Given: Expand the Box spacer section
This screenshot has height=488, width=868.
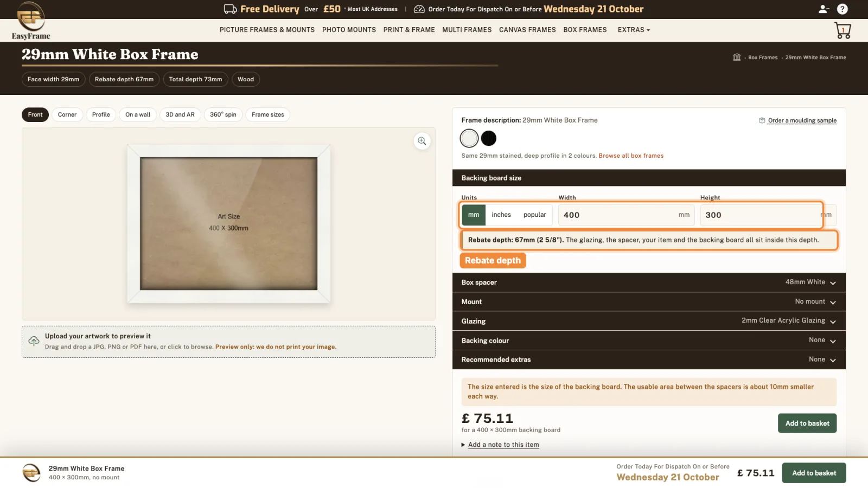Looking at the screenshot, I should (649, 282).
